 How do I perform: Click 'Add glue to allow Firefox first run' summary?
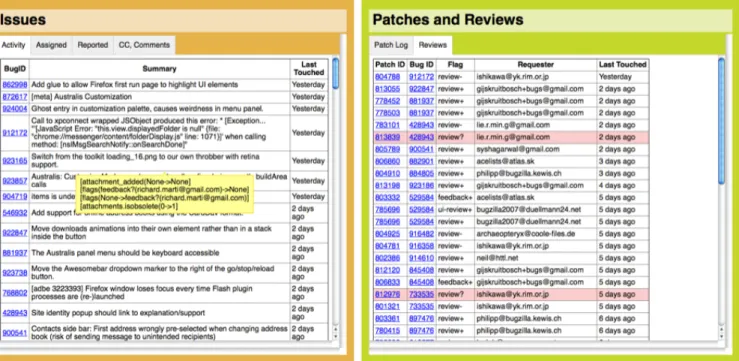(x=135, y=85)
